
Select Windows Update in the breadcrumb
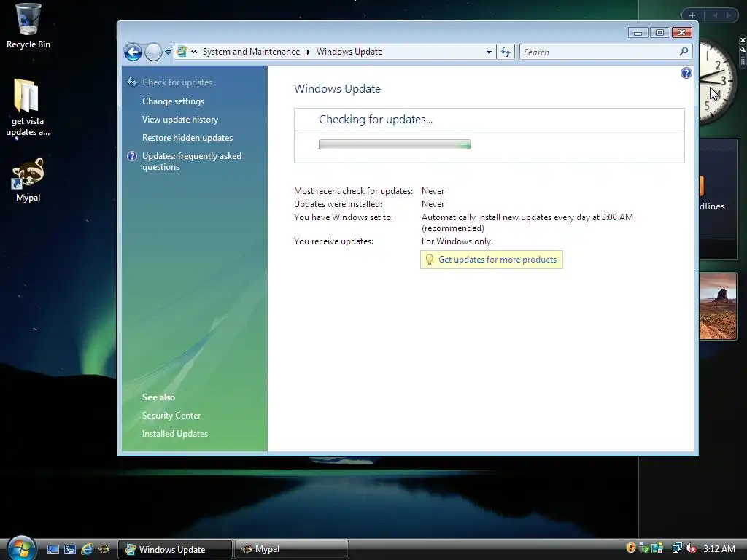(349, 52)
